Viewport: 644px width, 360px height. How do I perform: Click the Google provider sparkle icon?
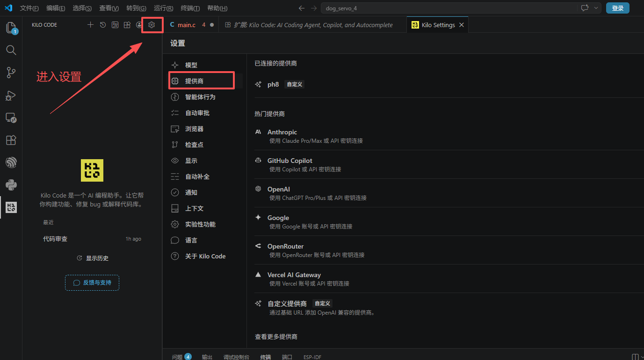click(x=258, y=218)
